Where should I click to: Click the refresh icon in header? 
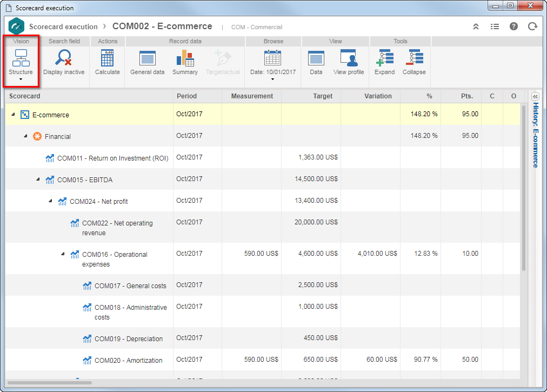(532, 26)
